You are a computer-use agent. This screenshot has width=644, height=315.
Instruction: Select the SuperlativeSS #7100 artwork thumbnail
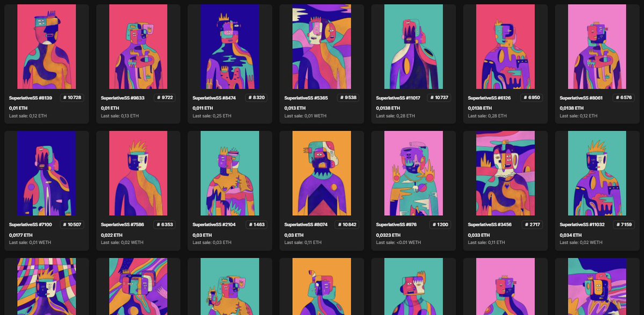pos(46,174)
